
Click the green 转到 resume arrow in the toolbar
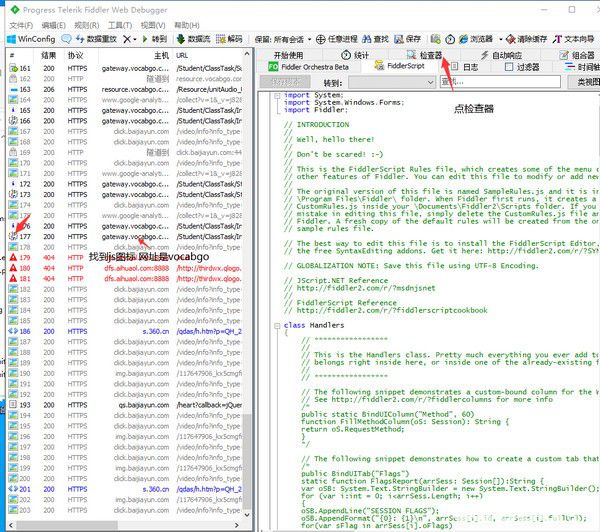pyautogui.click(x=155, y=39)
